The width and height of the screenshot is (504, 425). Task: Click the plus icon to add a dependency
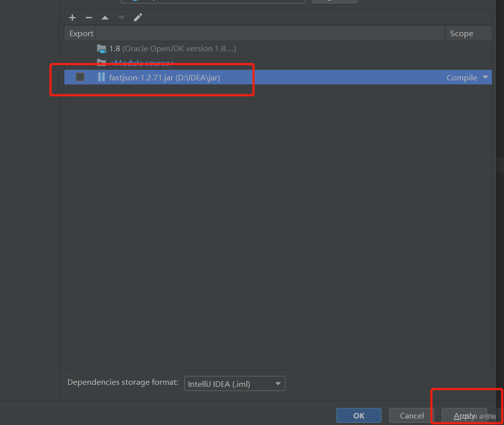(72, 17)
